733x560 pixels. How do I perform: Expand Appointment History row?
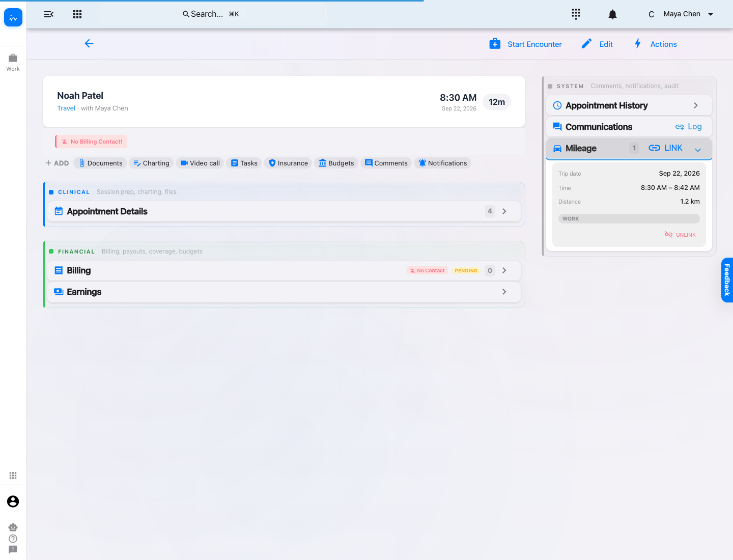629,105
